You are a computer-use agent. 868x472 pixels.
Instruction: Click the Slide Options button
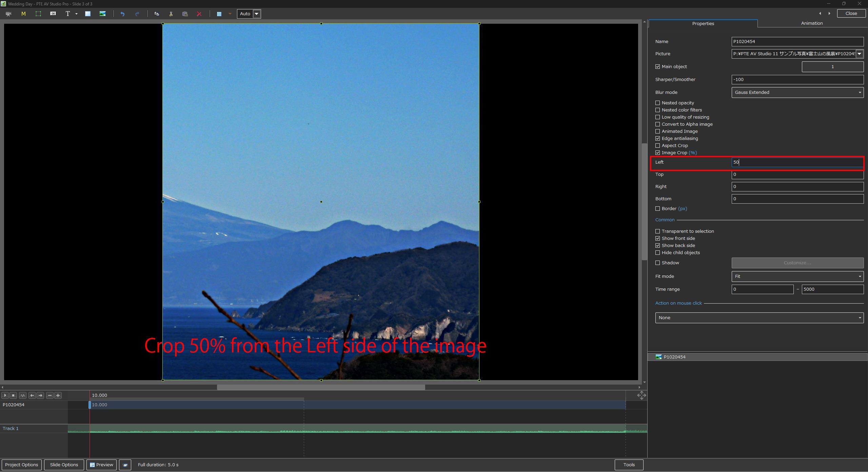64,465
